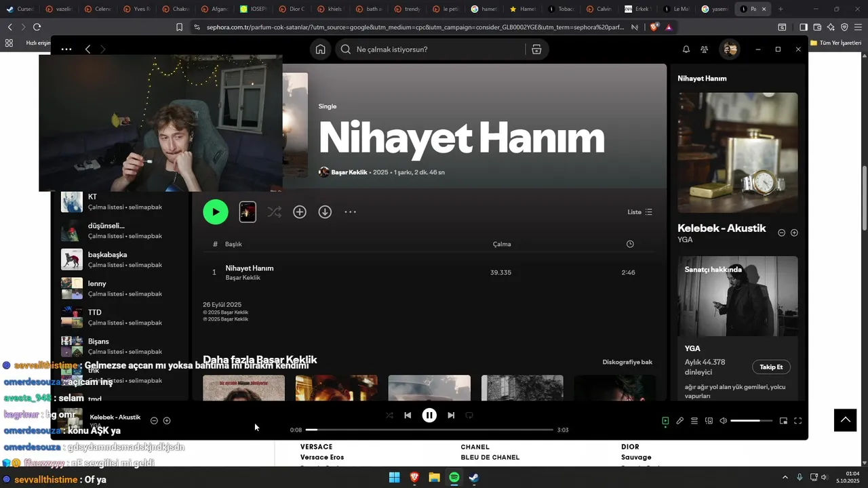Screen dimensions: 868x488
Task: Open more options for the single
Action: click(x=350, y=212)
